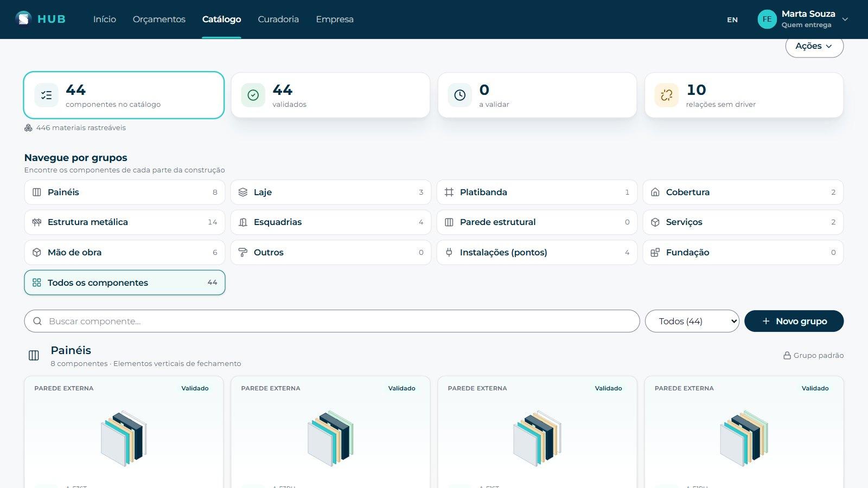Click the Instalações (pontos) plug icon
The height and width of the screenshot is (488, 868).
[x=449, y=252]
